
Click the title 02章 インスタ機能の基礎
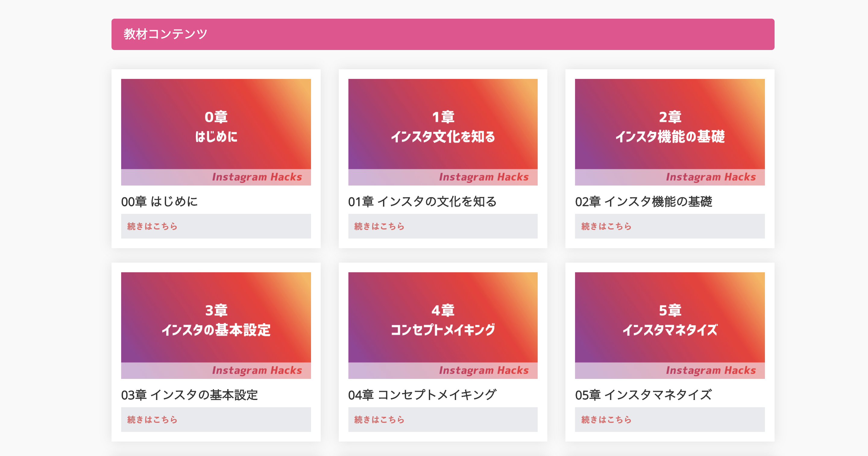tap(643, 201)
